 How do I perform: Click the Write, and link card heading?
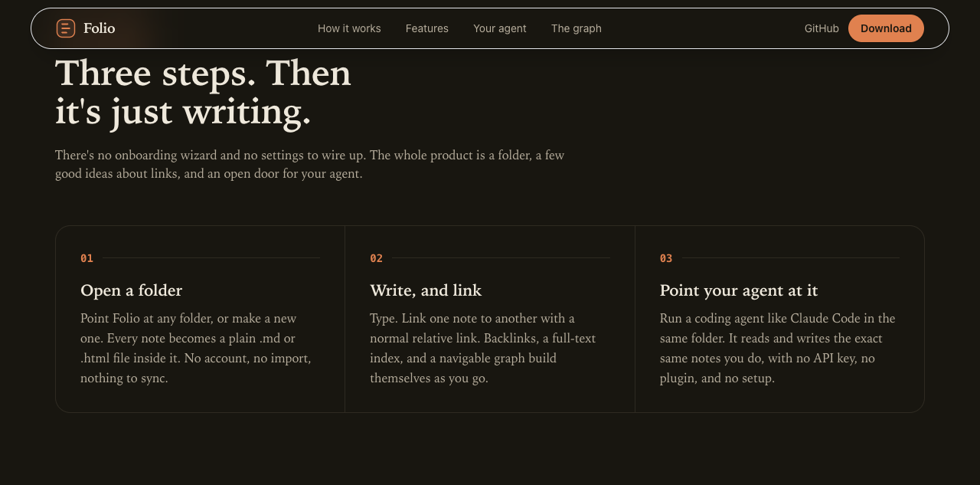pos(426,290)
